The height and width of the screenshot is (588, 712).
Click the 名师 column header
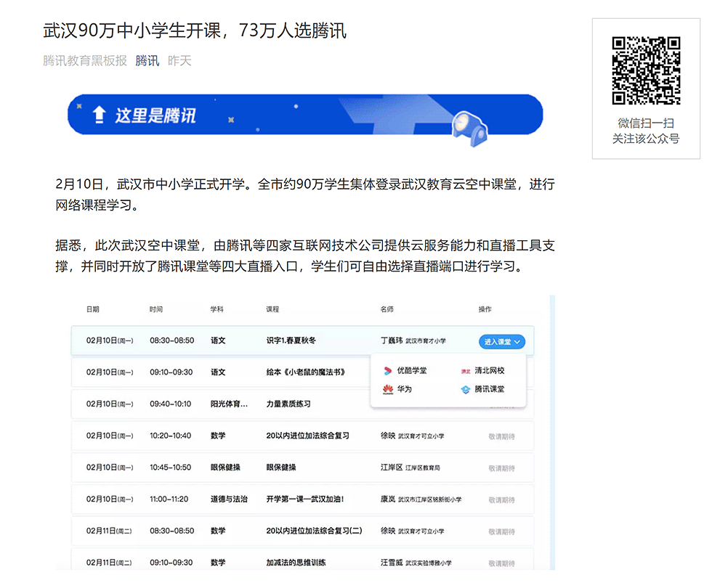(387, 309)
